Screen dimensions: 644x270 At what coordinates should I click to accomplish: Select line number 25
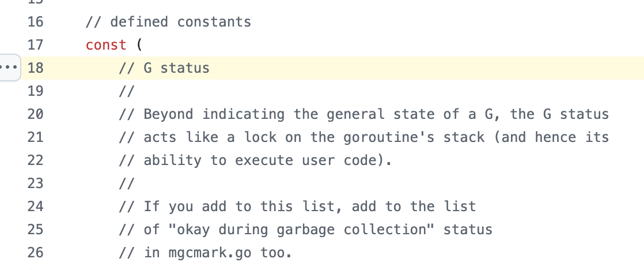[35, 230]
